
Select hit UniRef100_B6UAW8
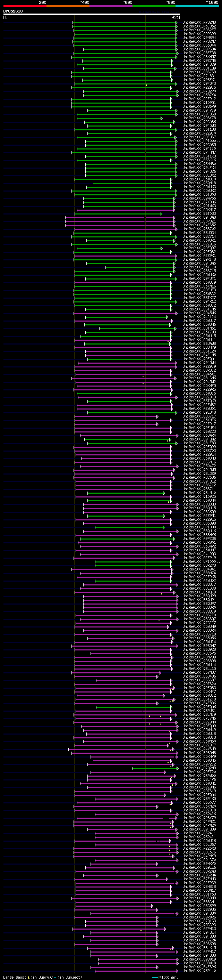[199, 344]
